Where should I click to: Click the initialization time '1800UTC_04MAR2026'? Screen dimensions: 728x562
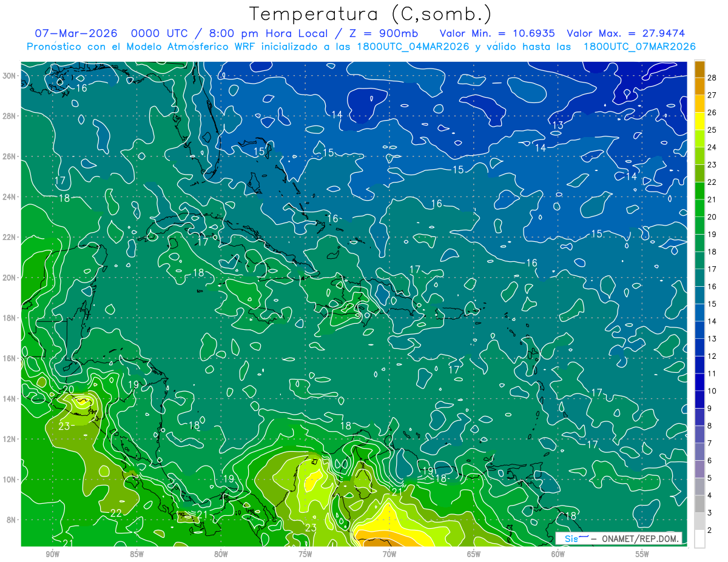tap(413, 46)
